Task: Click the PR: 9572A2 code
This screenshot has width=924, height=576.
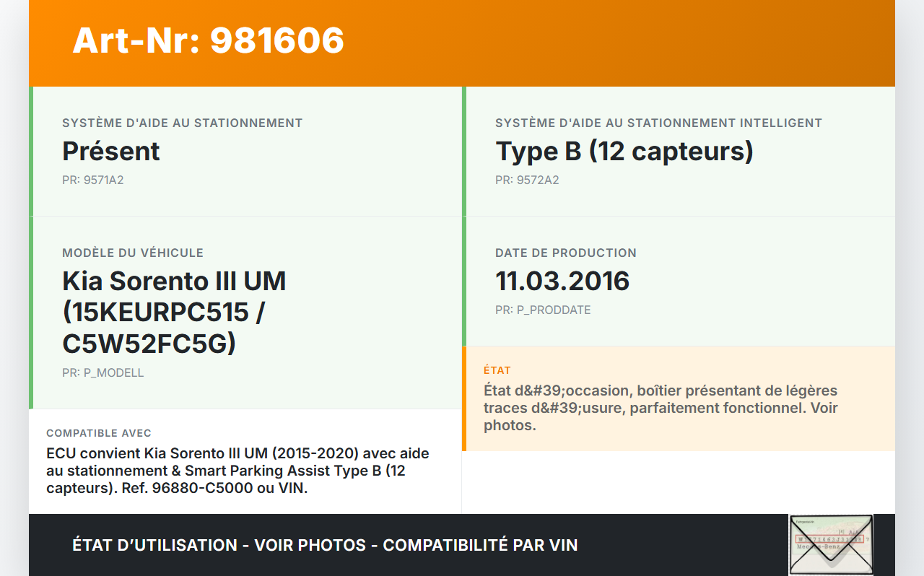Action: pyautogui.click(x=527, y=180)
